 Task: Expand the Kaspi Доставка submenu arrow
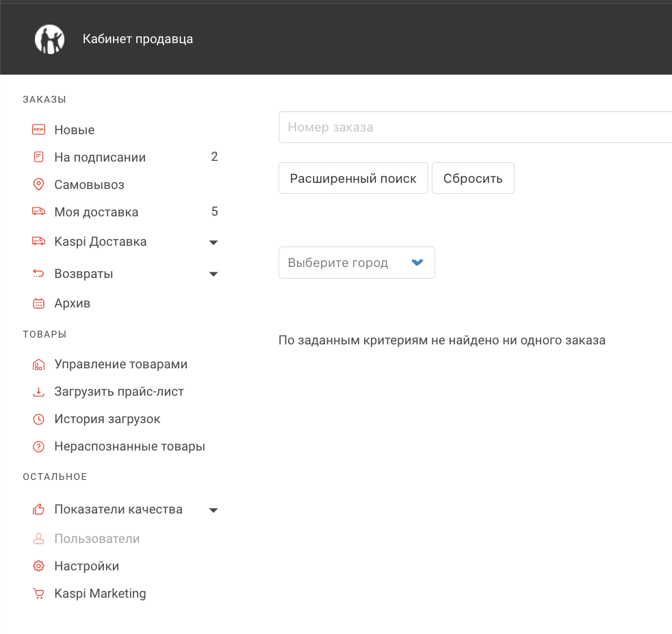(214, 242)
